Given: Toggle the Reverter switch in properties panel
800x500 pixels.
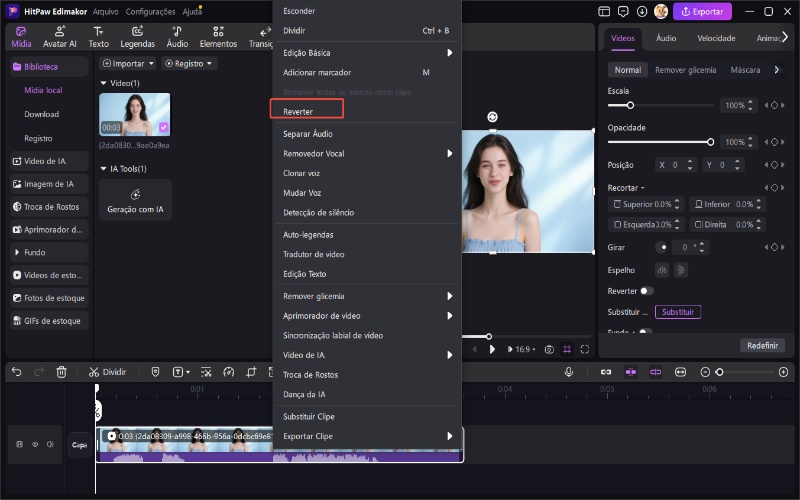Looking at the screenshot, I should coord(646,291).
